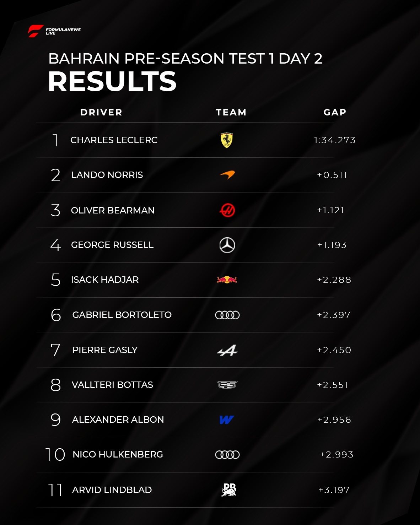This screenshot has width=420, height=525.
Task: Click the Cadillac crest logo
Action: click(x=227, y=385)
